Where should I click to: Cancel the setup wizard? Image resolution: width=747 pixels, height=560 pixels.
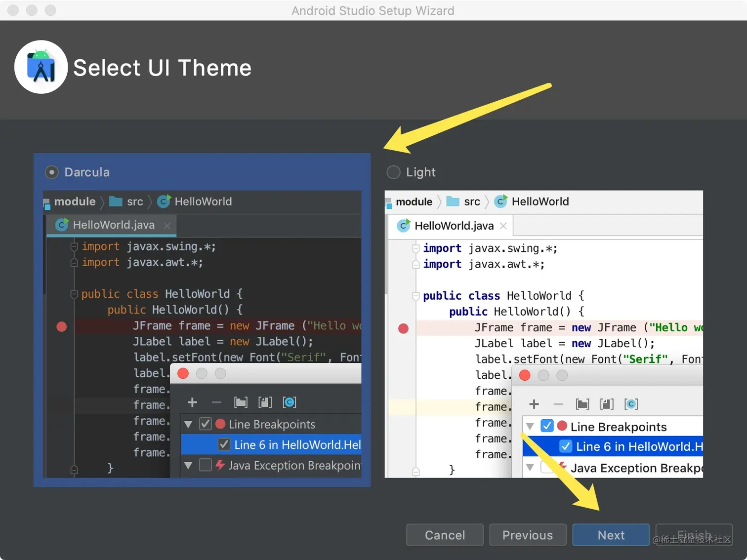point(445,535)
